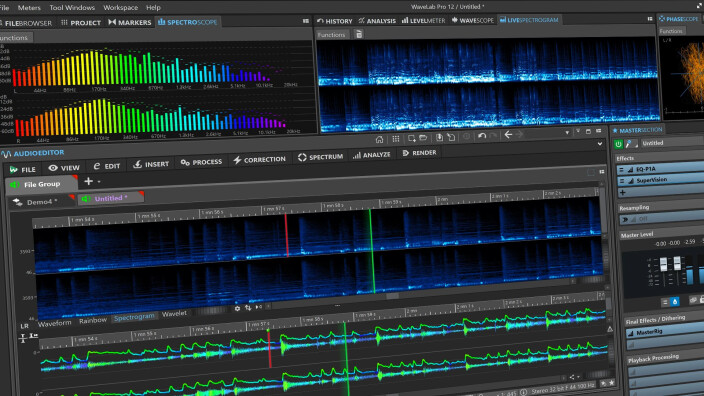704x396 pixels.
Task: Open the Meters menu
Action: (29, 8)
